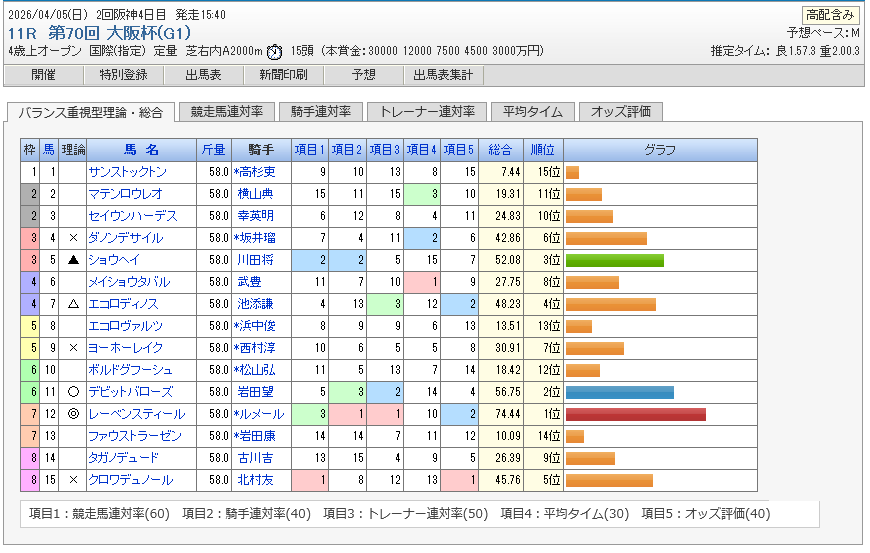The height and width of the screenshot is (553, 870).
Task: Open horse link ダノンデサイル
Action: 125,238
